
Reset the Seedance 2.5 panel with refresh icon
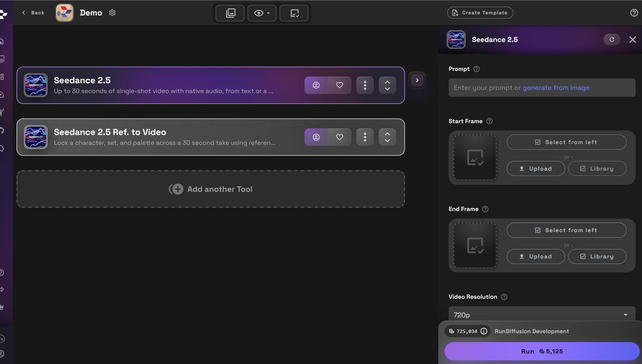pos(612,39)
